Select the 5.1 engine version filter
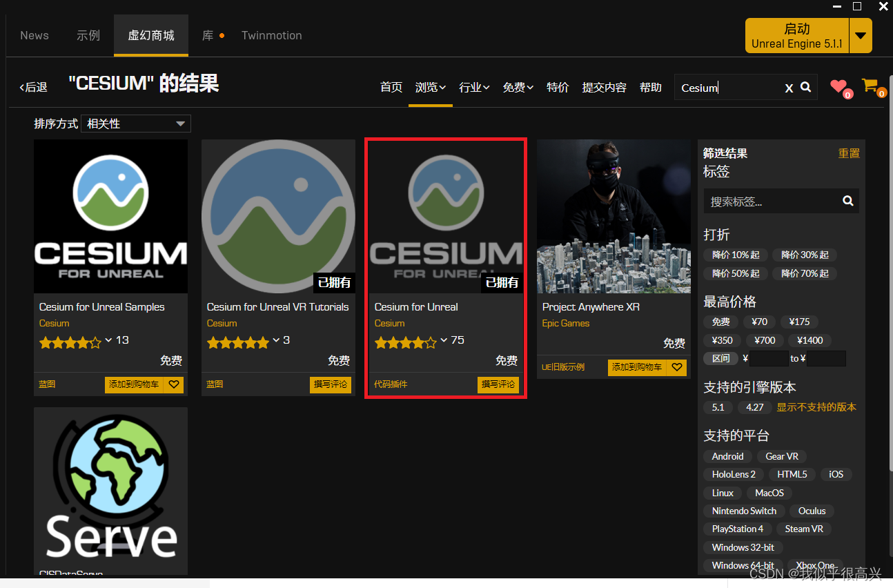The height and width of the screenshot is (588, 893). tap(718, 407)
